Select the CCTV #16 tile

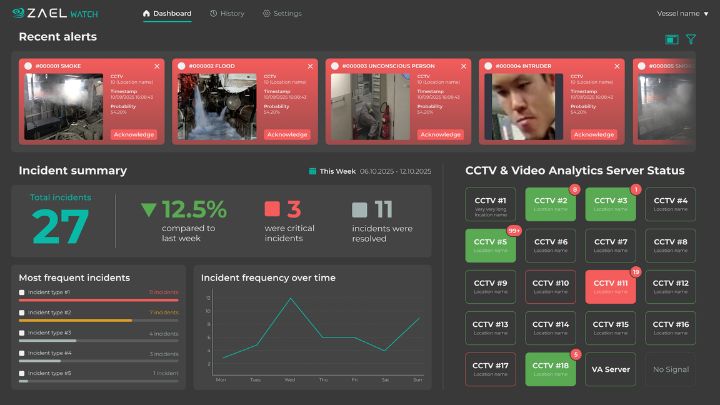(x=670, y=328)
